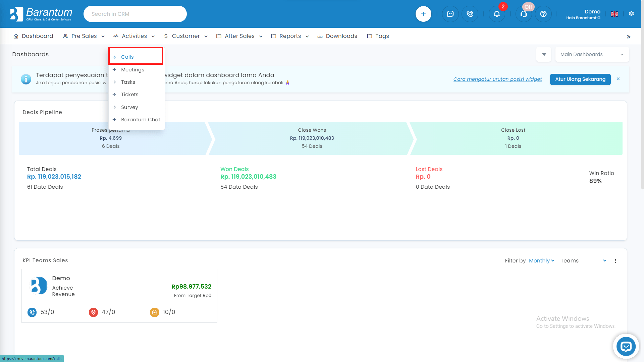Open the notifications bell

[x=497, y=14]
